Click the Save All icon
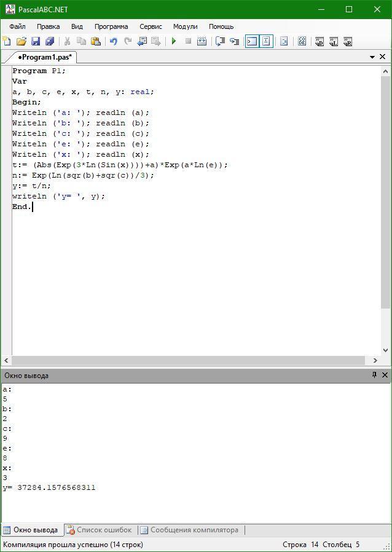This screenshot has height=552, width=392. pos(50,41)
